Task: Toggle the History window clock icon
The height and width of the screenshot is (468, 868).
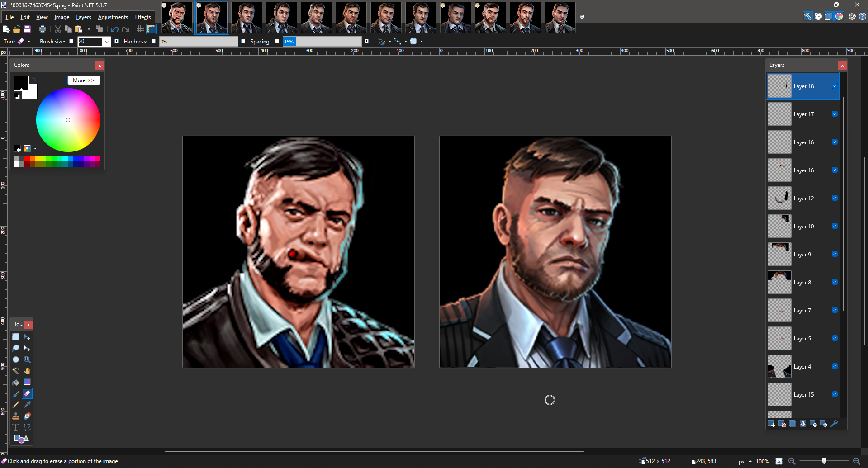Action: (818, 16)
